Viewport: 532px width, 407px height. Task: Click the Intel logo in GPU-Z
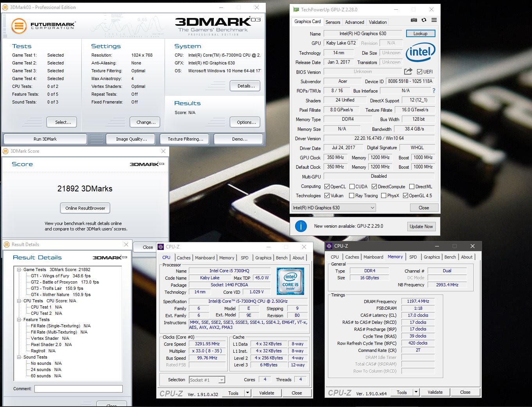pyautogui.click(x=421, y=53)
